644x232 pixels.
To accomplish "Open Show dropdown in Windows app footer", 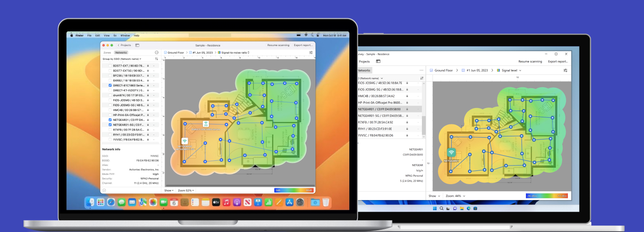I will click(x=435, y=196).
